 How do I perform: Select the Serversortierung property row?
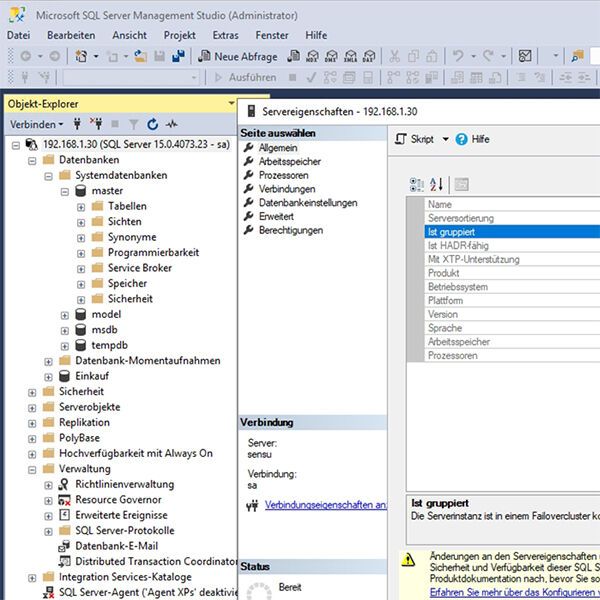coord(512,218)
